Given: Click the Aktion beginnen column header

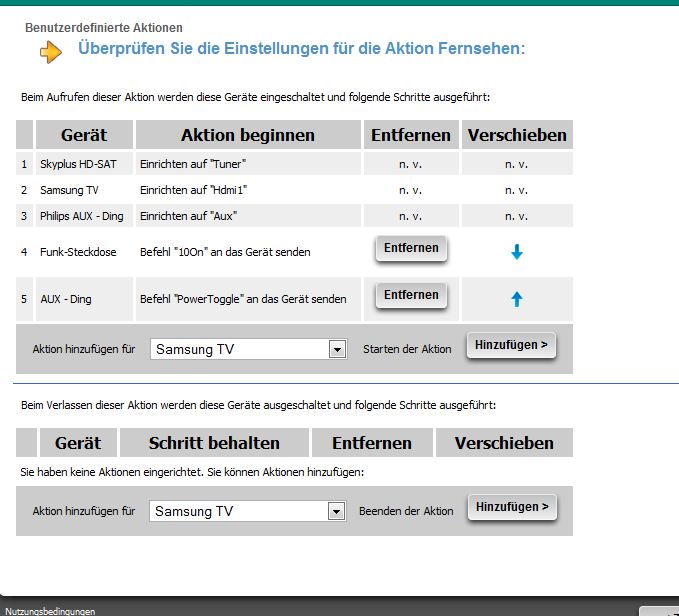Looking at the screenshot, I should (248, 135).
